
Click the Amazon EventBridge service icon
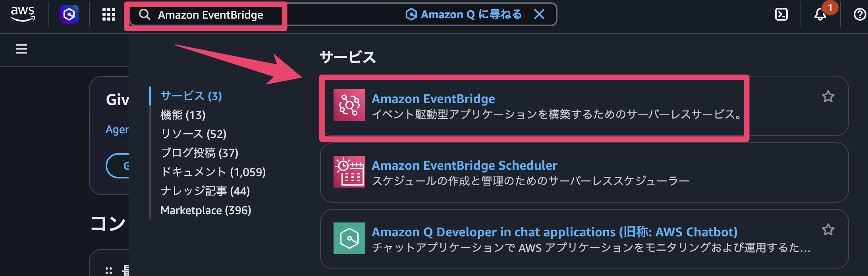click(349, 105)
